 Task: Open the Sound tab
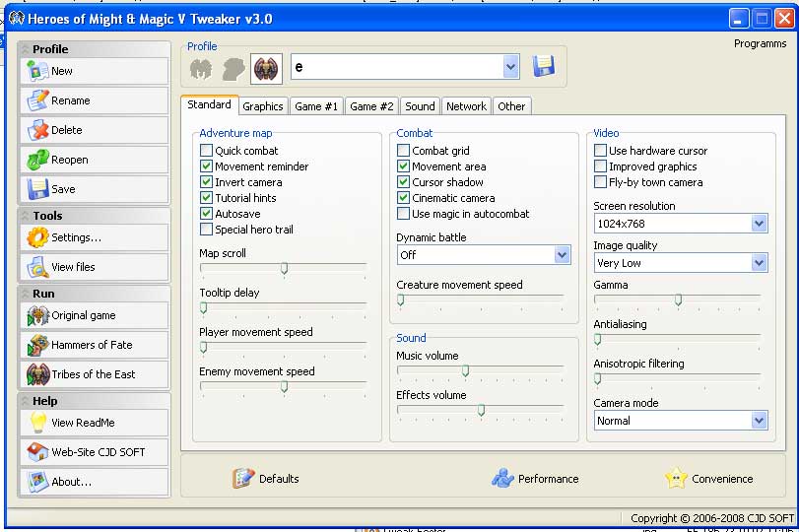pos(420,106)
